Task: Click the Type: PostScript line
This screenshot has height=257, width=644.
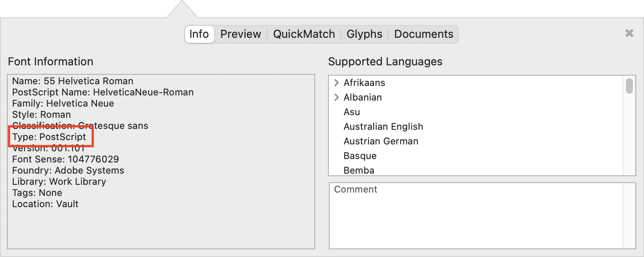Action: point(49,137)
